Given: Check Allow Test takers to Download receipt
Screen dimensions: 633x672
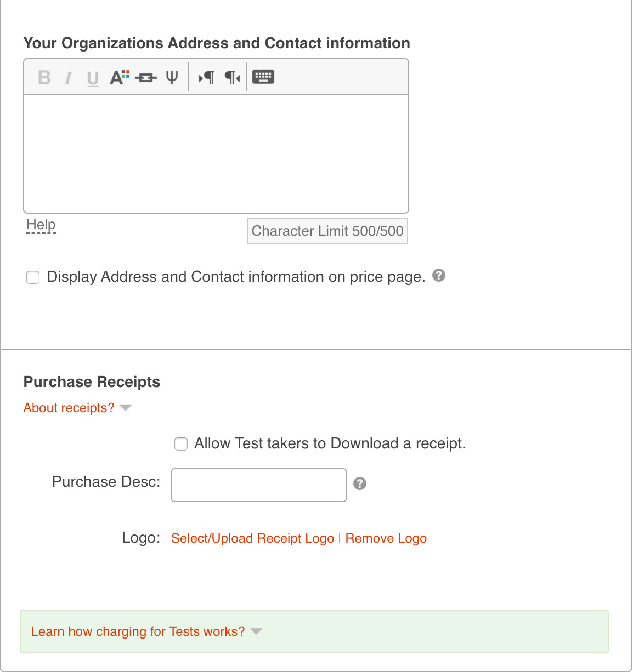Looking at the screenshot, I should [181, 444].
